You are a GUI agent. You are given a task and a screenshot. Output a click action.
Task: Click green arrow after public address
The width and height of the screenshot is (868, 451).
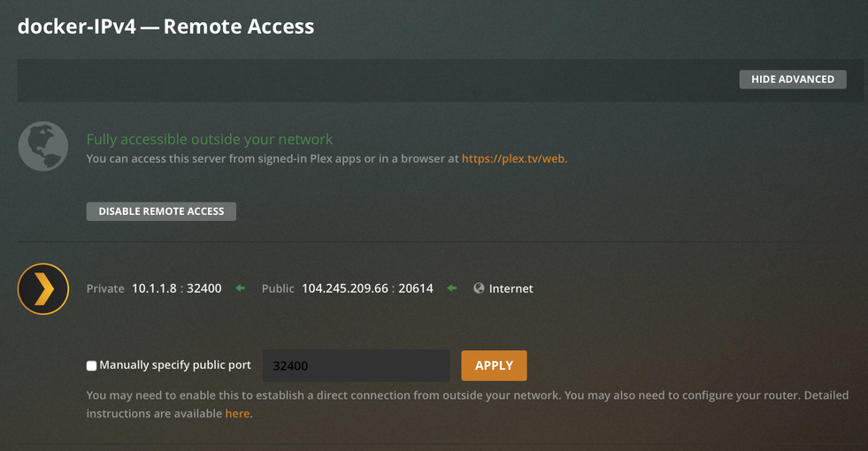(x=452, y=288)
